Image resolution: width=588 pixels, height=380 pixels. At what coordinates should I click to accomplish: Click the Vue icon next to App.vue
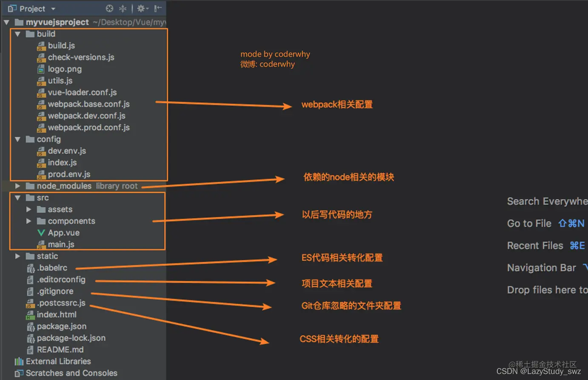(x=40, y=233)
